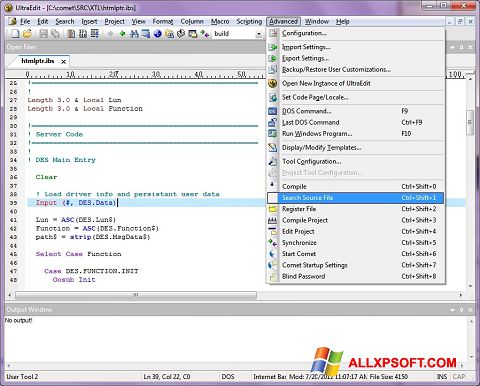Click the binoculars Find toolbar icon

(134, 33)
